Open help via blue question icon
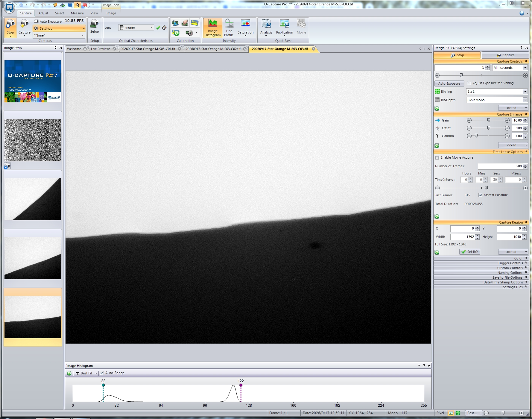The image size is (532, 419). pyautogui.click(x=522, y=13)
